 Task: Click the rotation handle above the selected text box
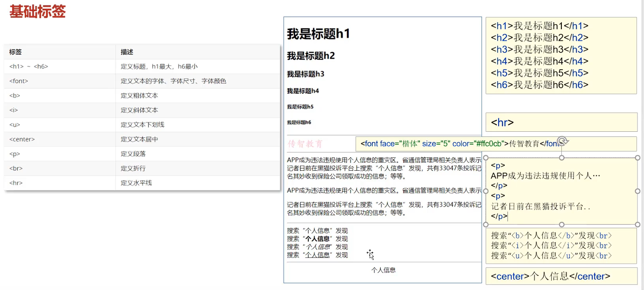pyautogui.click(x=562, y=141)
